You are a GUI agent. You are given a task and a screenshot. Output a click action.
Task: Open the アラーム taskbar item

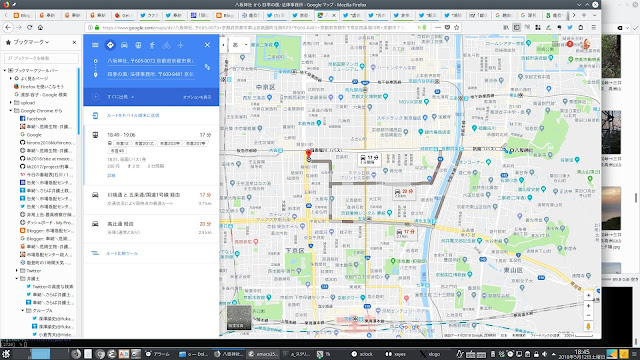[158, 354]
